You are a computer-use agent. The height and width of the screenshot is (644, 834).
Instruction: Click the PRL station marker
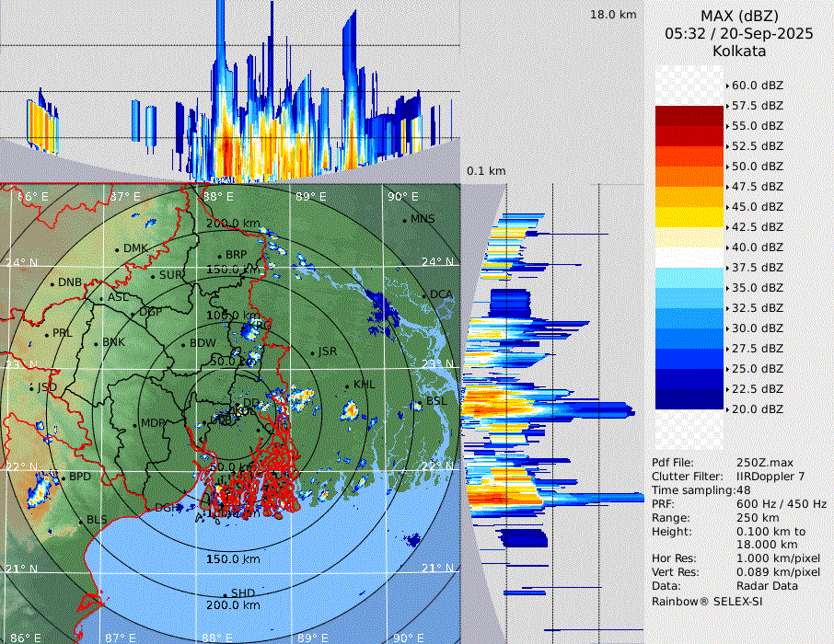47,334
